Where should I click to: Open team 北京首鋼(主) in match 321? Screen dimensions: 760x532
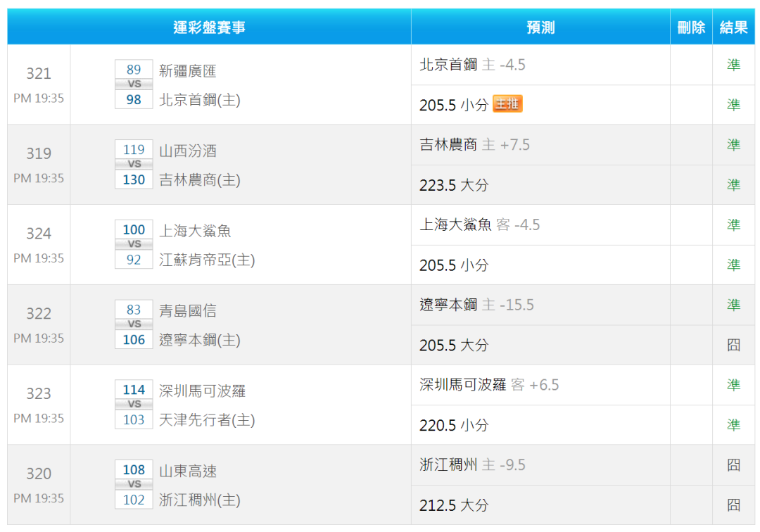click(x=200, y=100)
